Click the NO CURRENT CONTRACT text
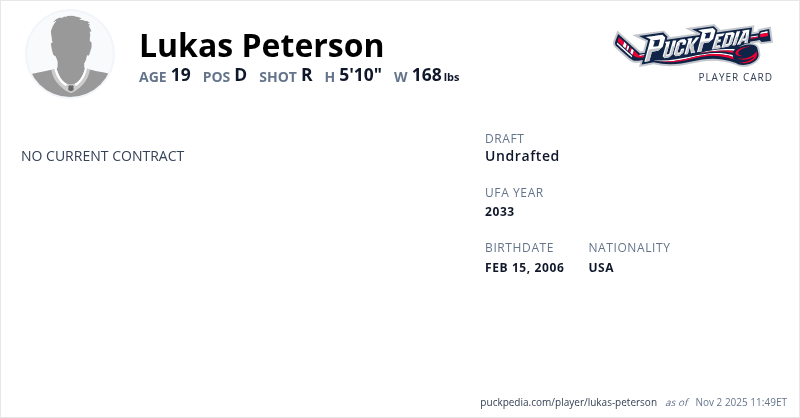800x418 pixels. pos(102,156)
